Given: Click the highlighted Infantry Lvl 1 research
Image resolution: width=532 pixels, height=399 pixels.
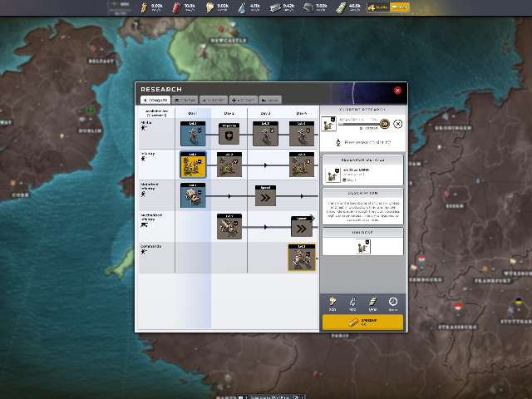Looking at the screenshot, I should [x=193, y=165].
